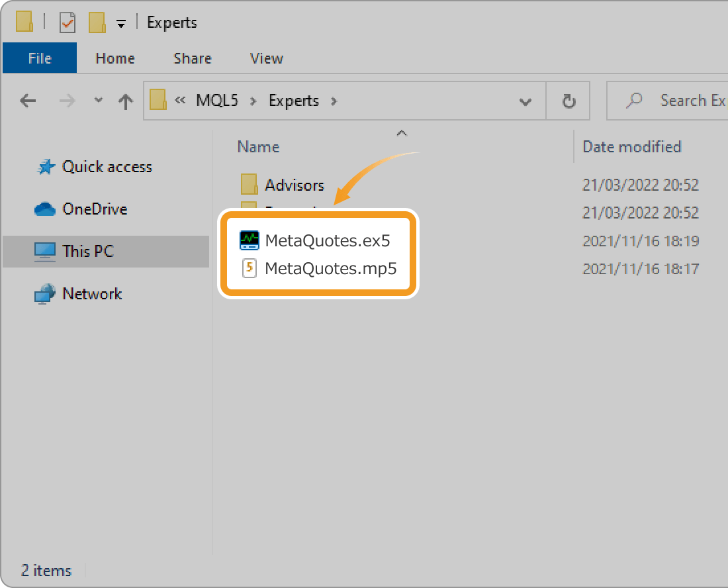Open Customize Quick Access Toolbar dropdown
Image resolution: width=728 pixels, height=588 pixels.
point(120,24)
